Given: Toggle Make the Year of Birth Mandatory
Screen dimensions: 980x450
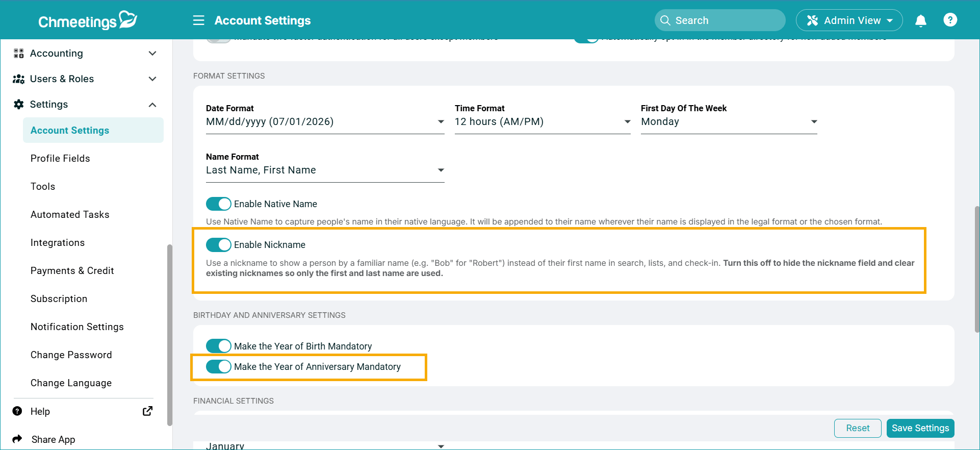Looking at the screenshot, I should (219, 346).
